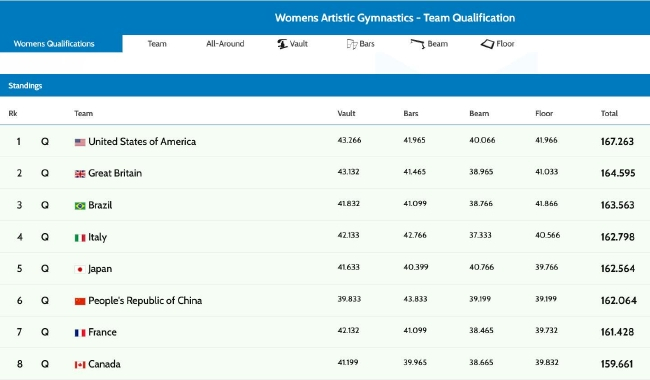Click Canada floor score 39.832
Image resolution: width=650 pixels, height=380 pixels.
coord(547,362)
